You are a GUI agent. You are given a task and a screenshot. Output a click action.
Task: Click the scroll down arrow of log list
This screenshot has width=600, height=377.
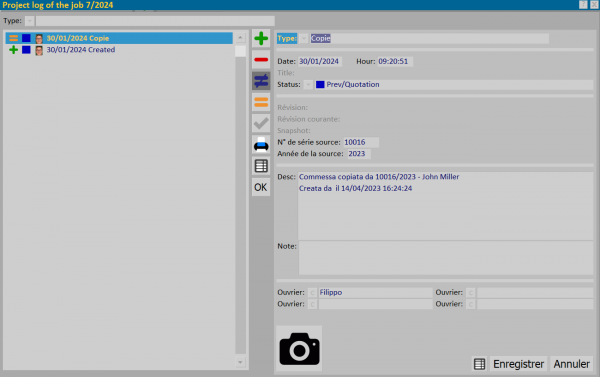click(240, 362)
